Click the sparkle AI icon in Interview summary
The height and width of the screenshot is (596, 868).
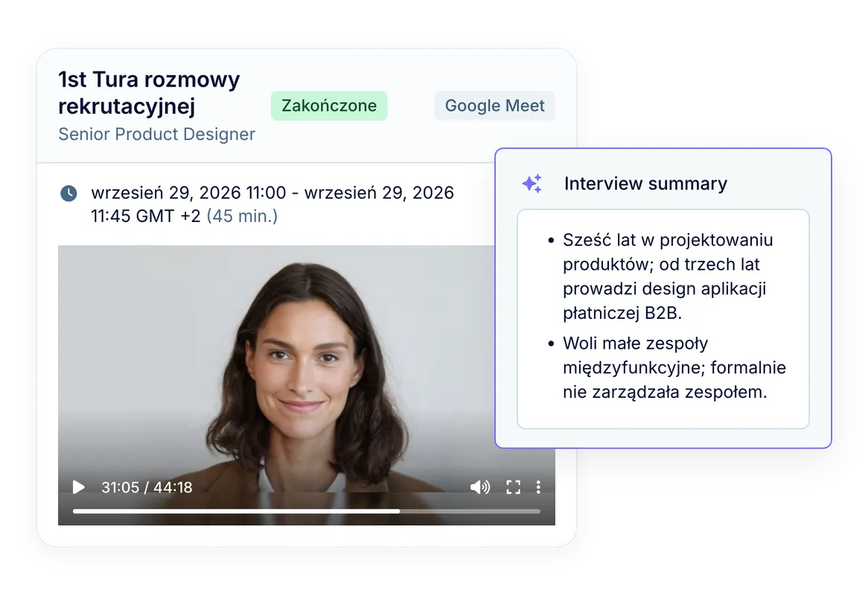coord(532,183)
